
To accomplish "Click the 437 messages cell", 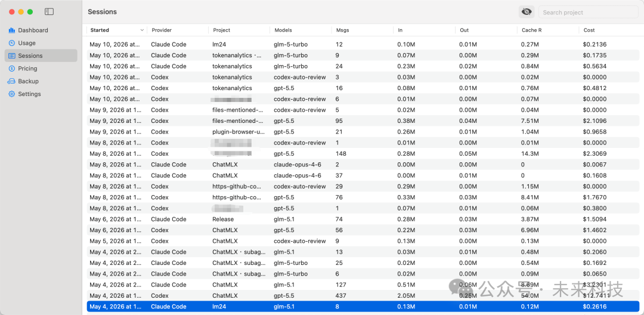I will pyautogui.click(x=341, y=296).
